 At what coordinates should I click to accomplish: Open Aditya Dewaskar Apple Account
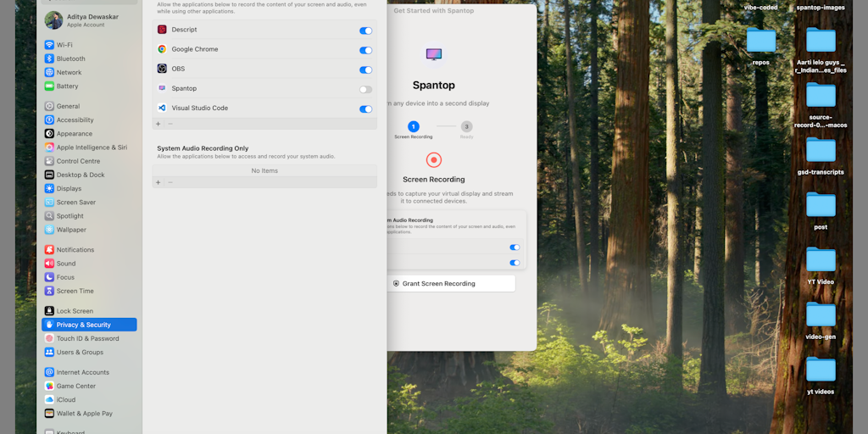click(89, 20)
